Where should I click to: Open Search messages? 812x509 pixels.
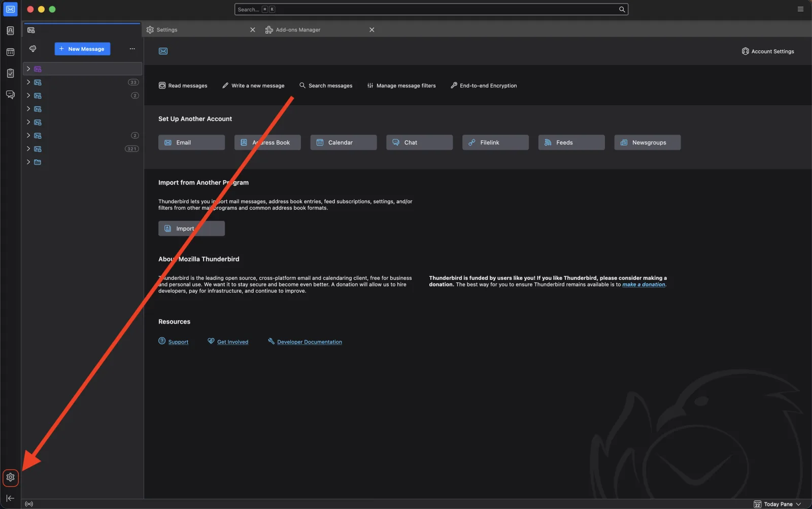pos(326,86)
